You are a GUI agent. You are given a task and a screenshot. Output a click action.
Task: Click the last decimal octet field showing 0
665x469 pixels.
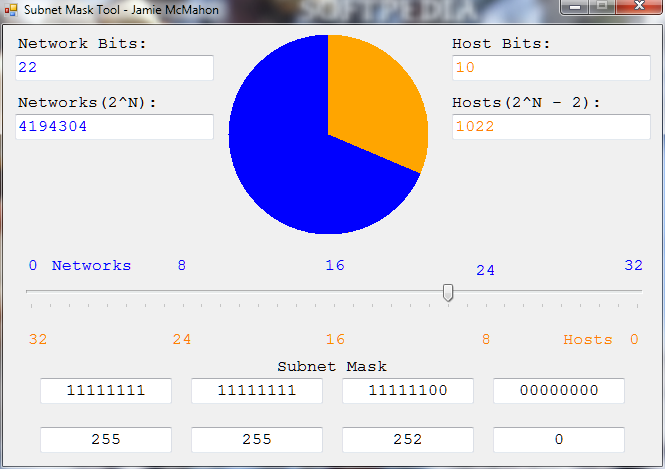click(x=559, y=440)
